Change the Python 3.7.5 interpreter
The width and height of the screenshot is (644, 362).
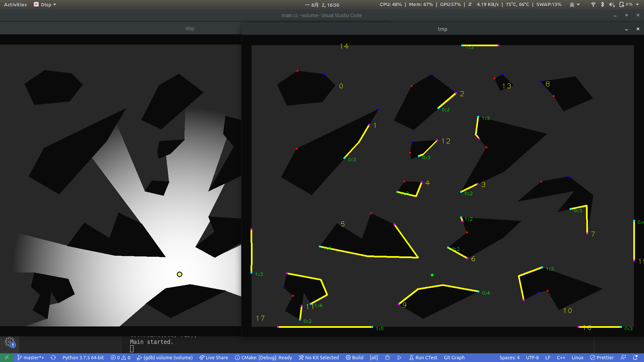coord(83,358)
